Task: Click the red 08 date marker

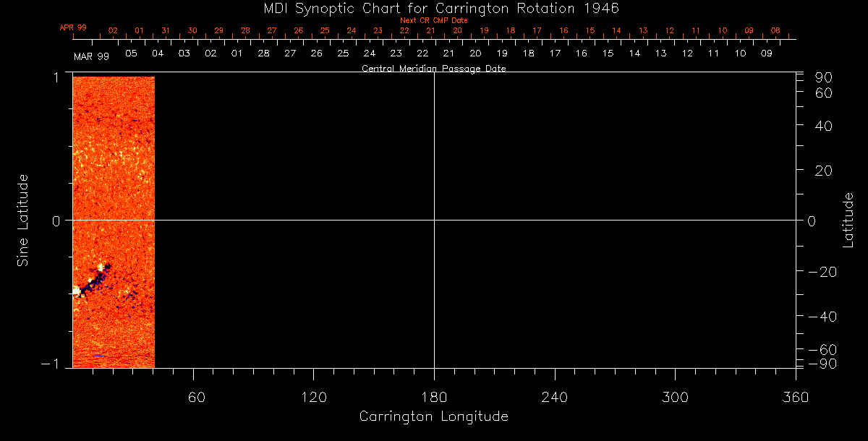Action: tap(775, 30)
